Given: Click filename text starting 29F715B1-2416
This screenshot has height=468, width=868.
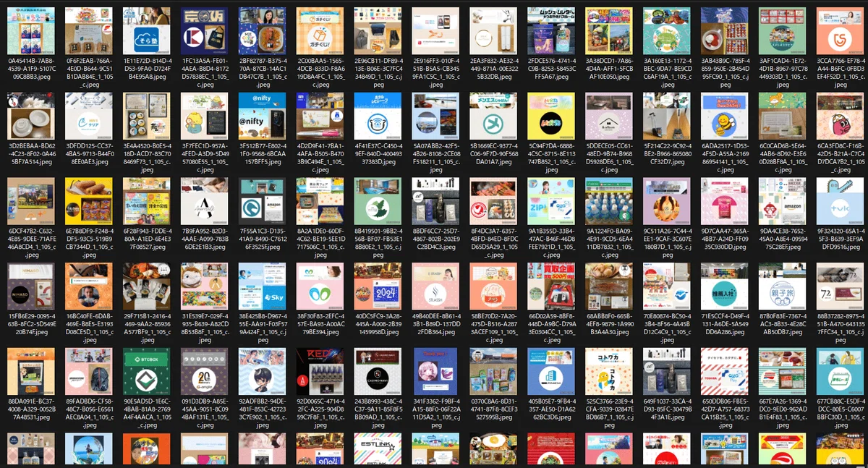Looking at the screenshot, I should click(147, 328).
